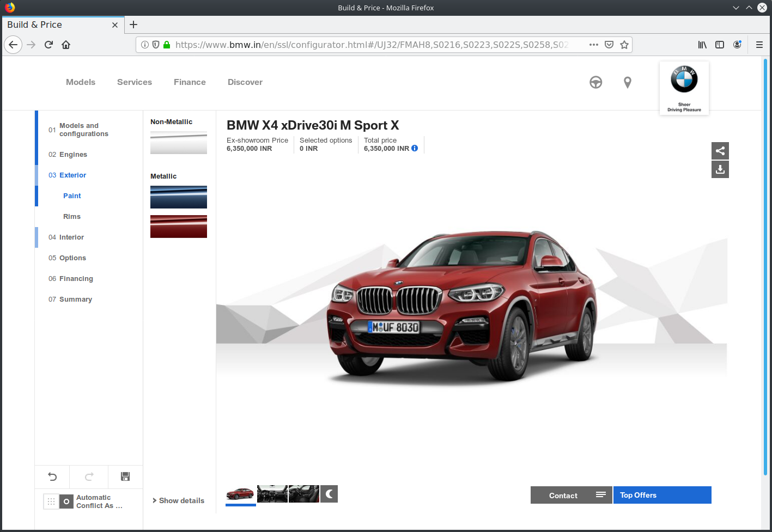Close the Build & Price tab
The width and height of the screenshot is (772, 532).
[115, 25]
